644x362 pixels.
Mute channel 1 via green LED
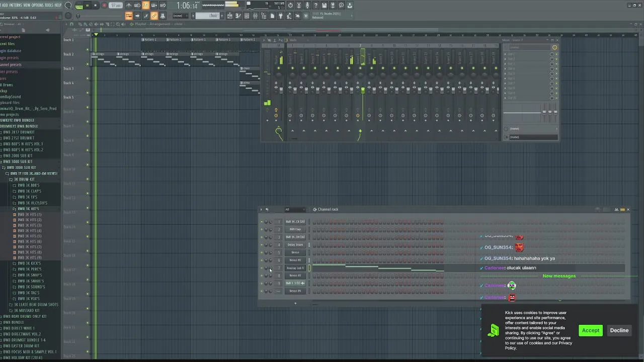pos(262,222)
